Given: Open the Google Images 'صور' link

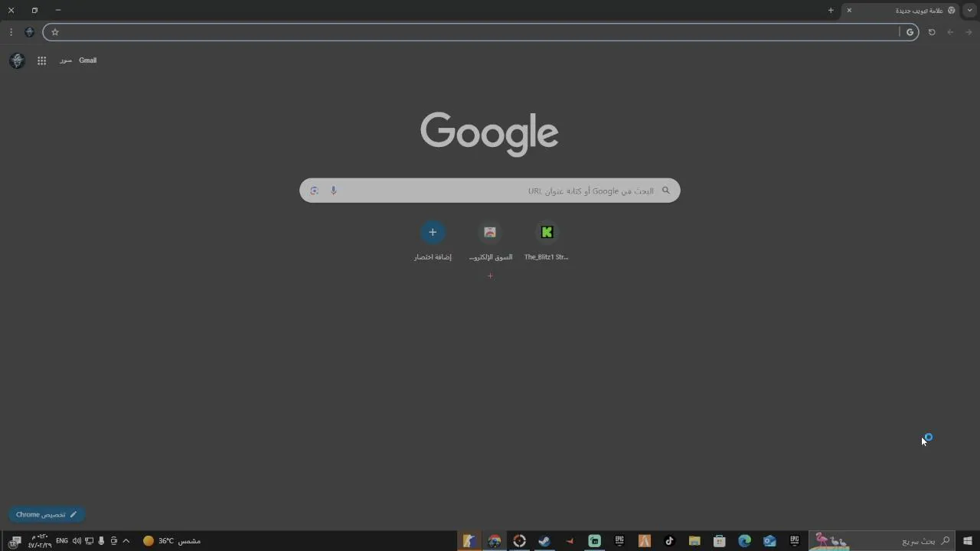Looking at the screenshot, I should 66,60.
